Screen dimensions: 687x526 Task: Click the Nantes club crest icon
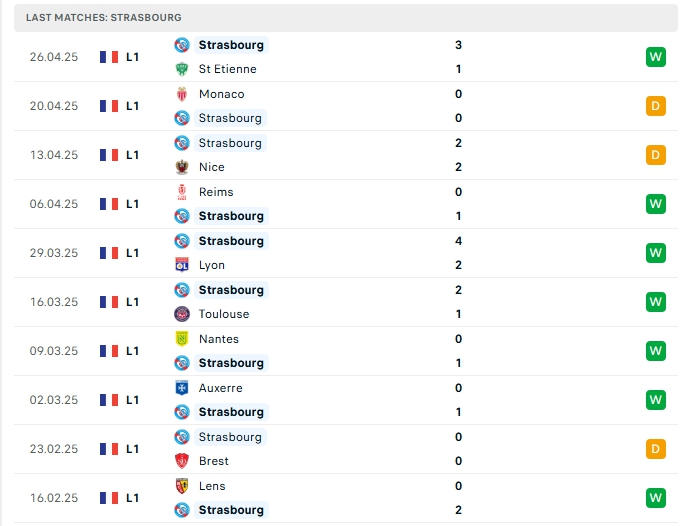182,339
